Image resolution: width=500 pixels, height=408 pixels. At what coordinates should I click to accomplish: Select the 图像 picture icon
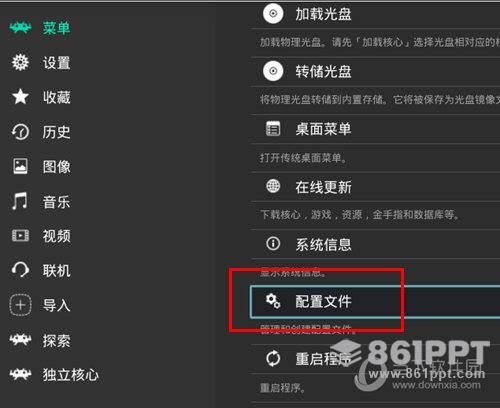point(20,166)
